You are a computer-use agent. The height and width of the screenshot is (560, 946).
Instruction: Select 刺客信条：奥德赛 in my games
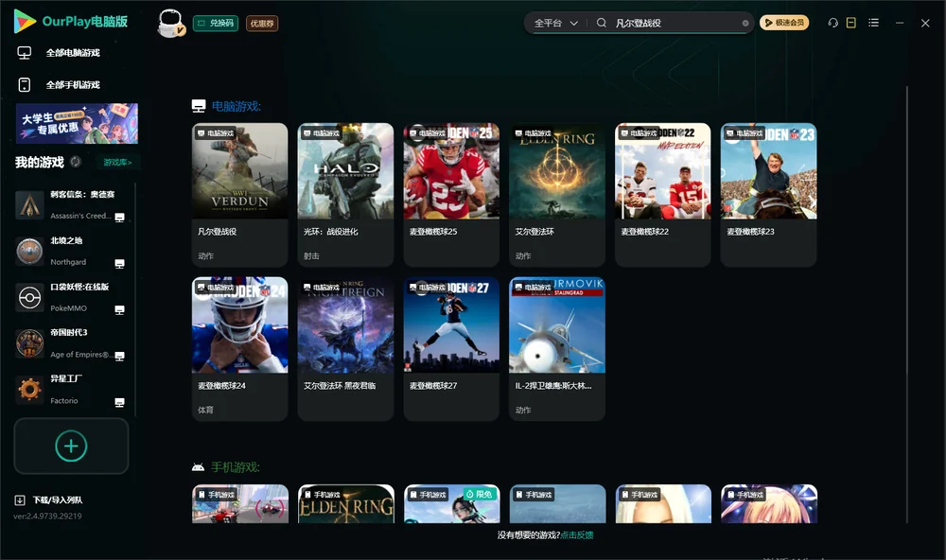click(70, 204)
